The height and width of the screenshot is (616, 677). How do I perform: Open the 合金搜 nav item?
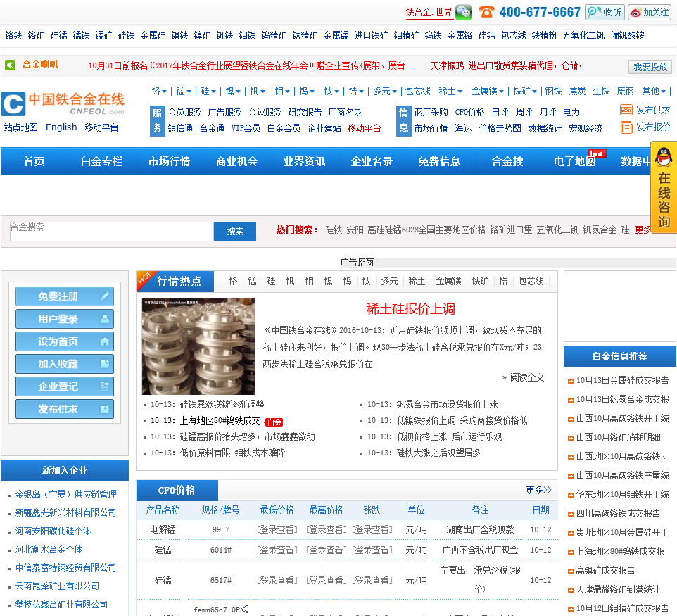coord(507,161)
